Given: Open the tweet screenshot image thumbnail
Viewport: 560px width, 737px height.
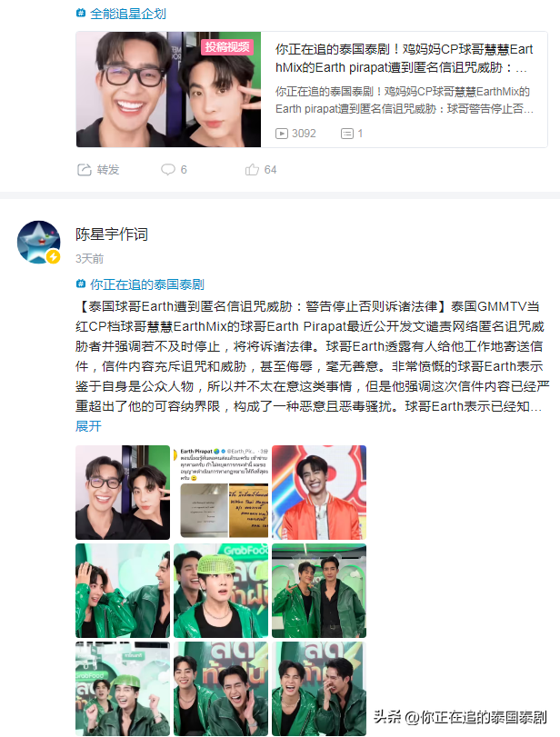Looking at the screenshot, I should click(x=221, y=493).
